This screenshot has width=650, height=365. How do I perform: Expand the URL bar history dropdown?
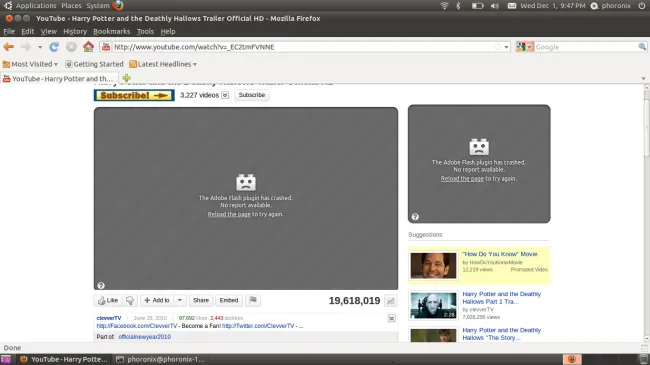point(506,47)
